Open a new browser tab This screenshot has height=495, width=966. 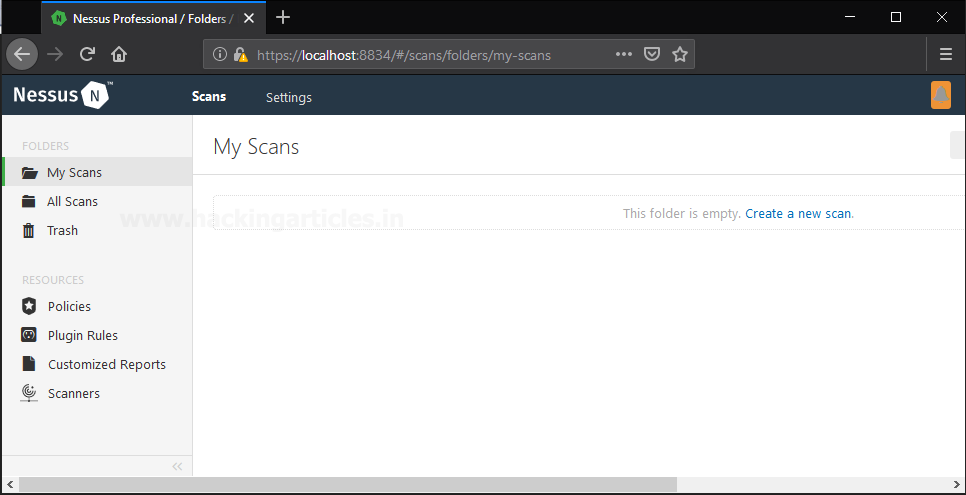pos(283,17)
